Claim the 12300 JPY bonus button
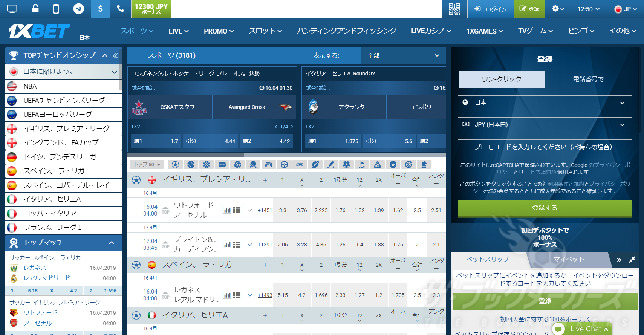The width and height of the screenshot is (644, 335). (x=151, y=9)
